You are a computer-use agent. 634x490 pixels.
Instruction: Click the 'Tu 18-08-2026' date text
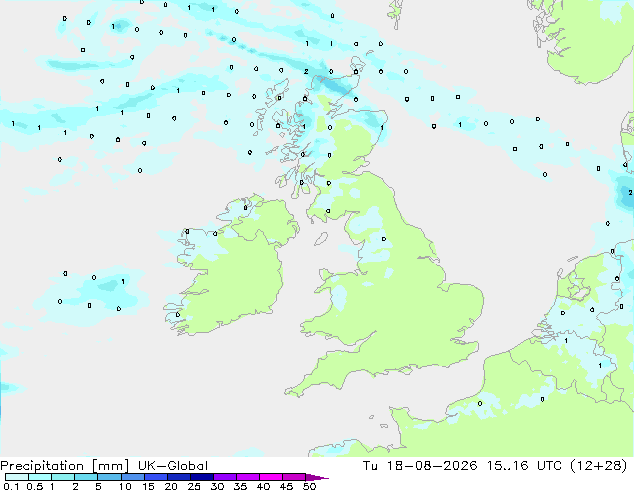coord(420,466)
